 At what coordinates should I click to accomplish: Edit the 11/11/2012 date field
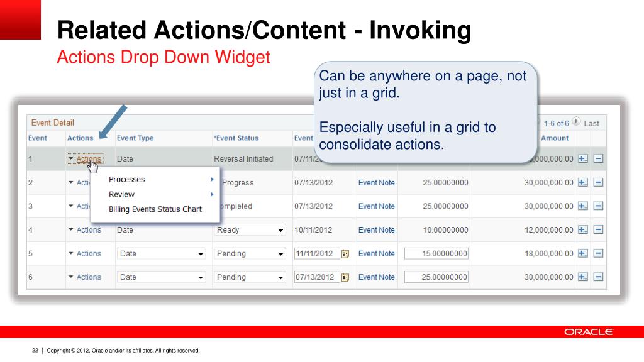coord(317,254)
